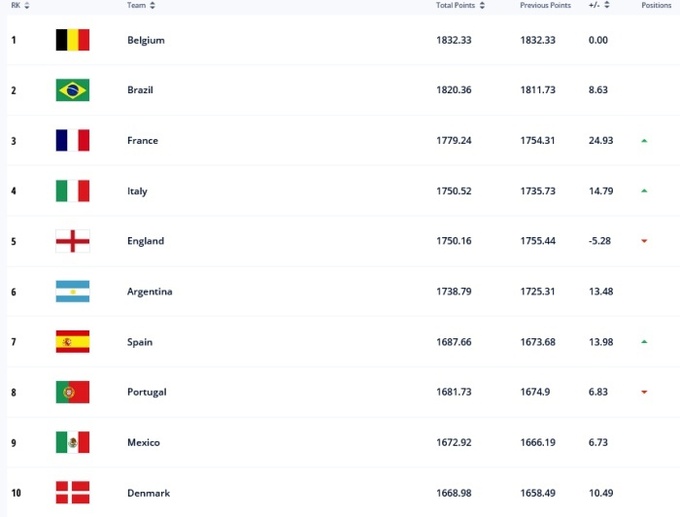This screenshot has width=680, height=517.
Task: Click the Italy flag icon
Action: pos(72,191)
